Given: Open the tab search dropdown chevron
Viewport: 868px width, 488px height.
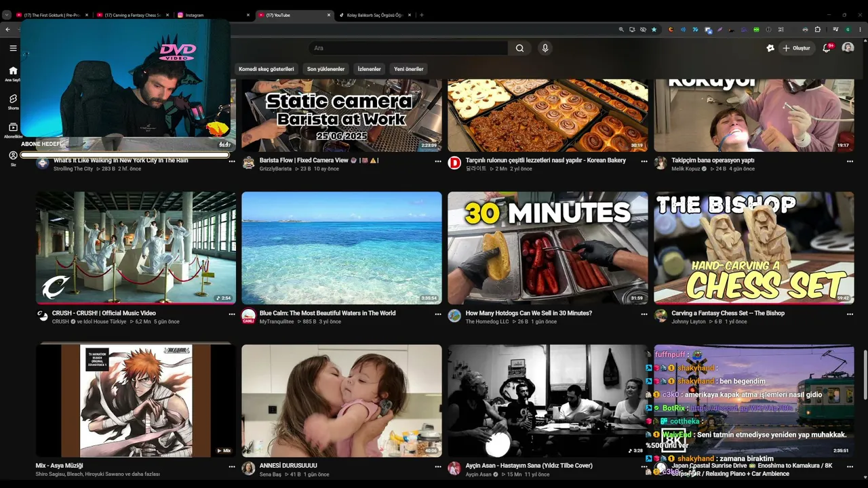Looking at the screenshot, I should click(7, 15).
